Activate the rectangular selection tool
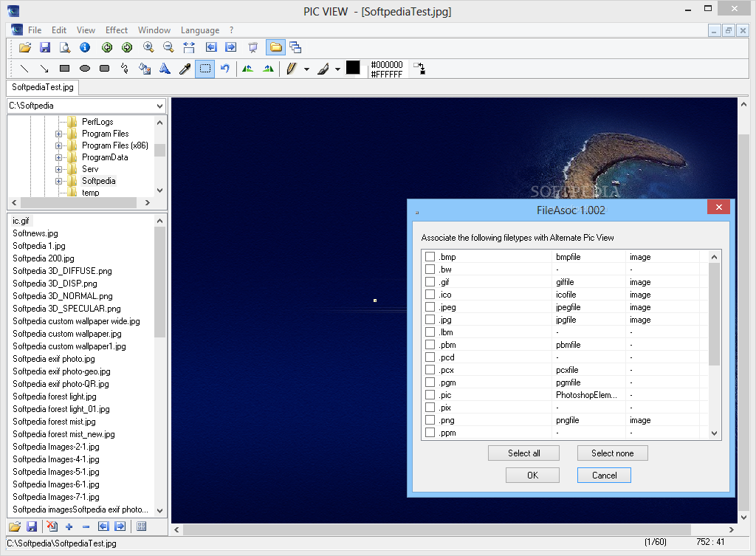 (x=205, y=69)
